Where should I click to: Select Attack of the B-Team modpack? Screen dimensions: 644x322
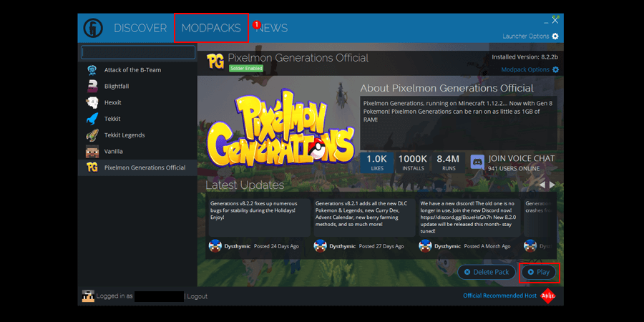coord(137,70)
